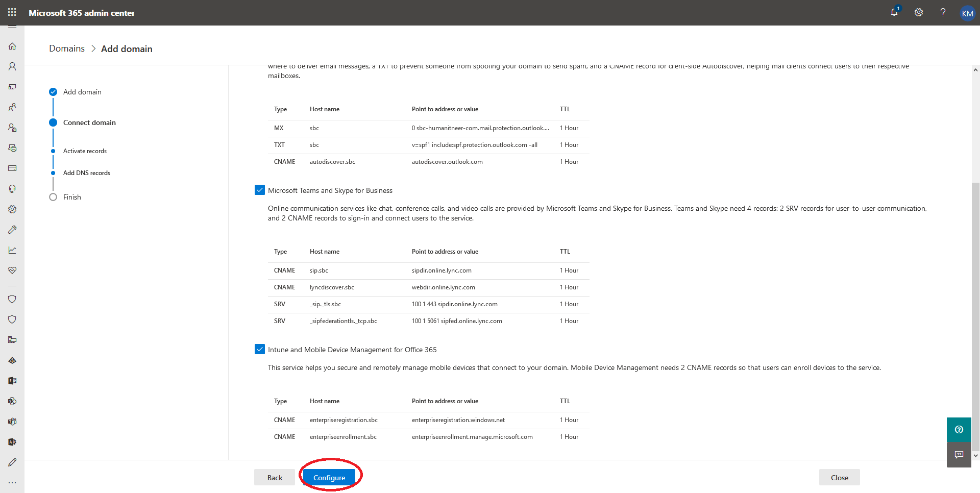Open Teams admin center icon
The width and height of the screenshot is (980, 493).
(x=12, y=422)
